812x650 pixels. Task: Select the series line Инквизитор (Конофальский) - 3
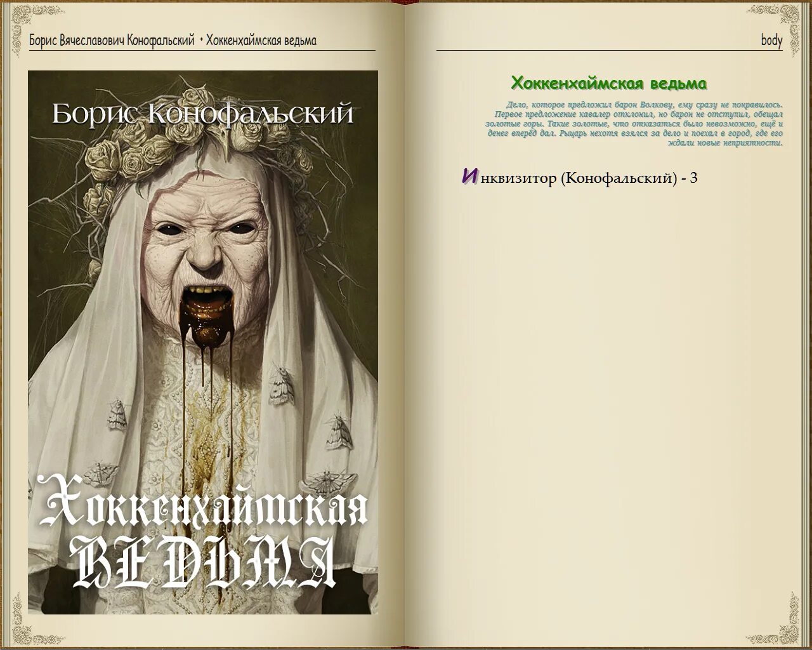[x=580, y=177]
